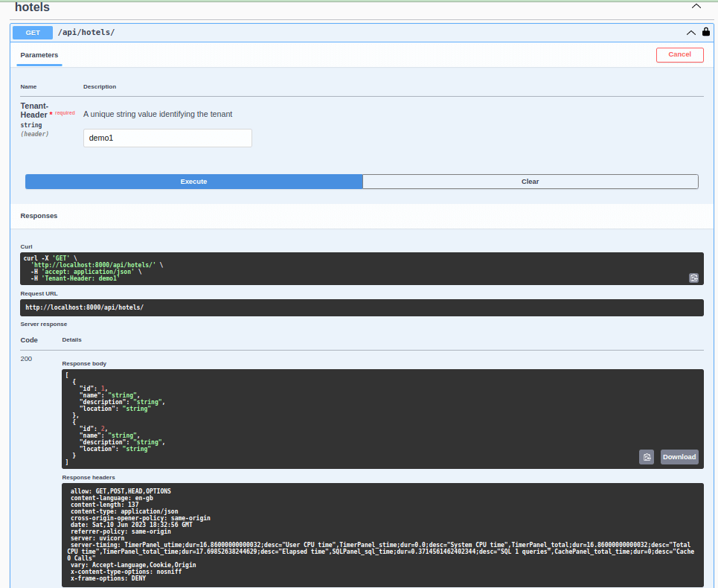Clear the entered parameters

coord(530,181)
